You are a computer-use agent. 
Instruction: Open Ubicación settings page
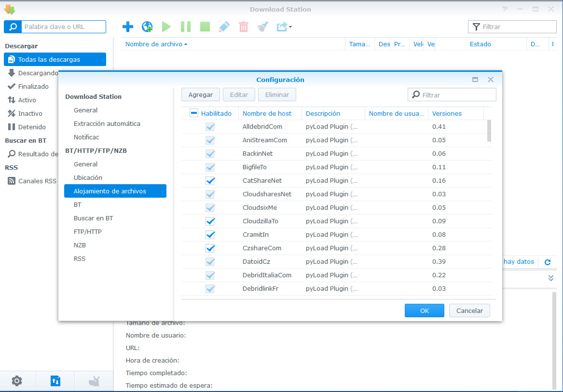click(x=88, y=178)
